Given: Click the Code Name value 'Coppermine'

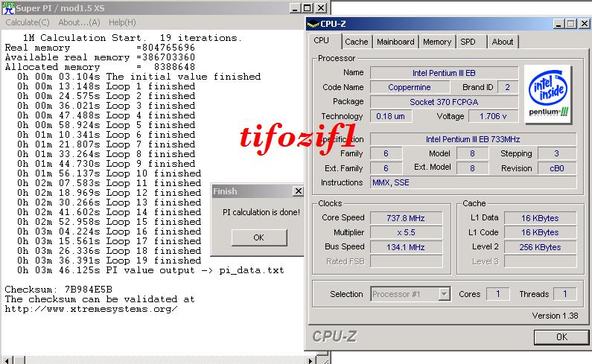Looking at the screenshot, I should click(410, 87).
